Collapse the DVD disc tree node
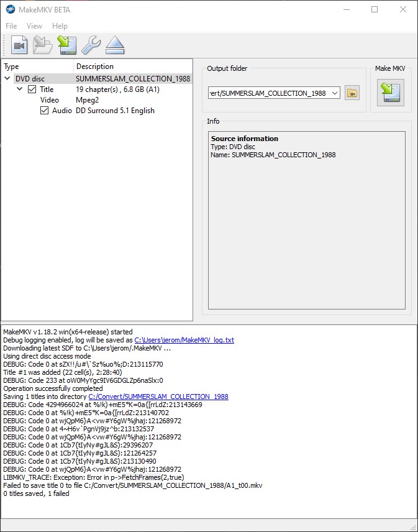This screenshot has height=532, width=418. [x=7, y=79]
